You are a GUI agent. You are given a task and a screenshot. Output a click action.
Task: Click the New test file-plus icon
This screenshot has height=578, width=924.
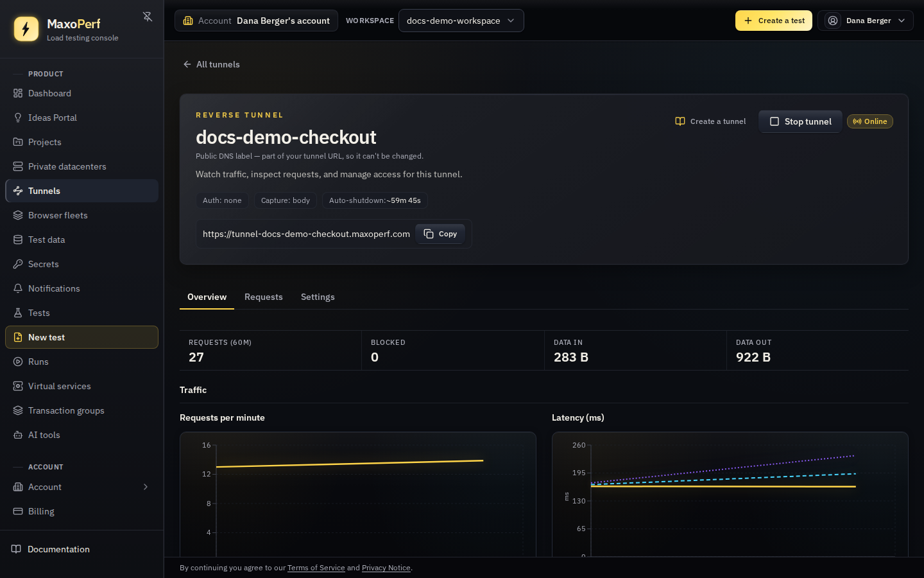[x=18, y=337]
